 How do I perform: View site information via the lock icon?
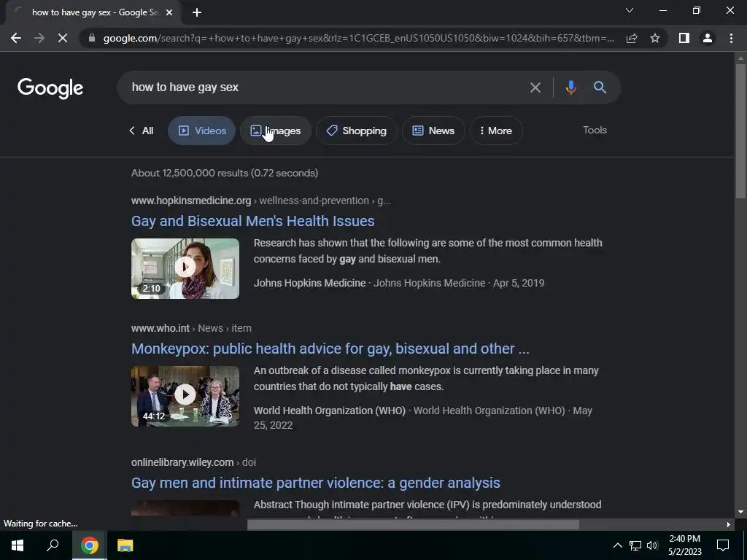[92, 38]
